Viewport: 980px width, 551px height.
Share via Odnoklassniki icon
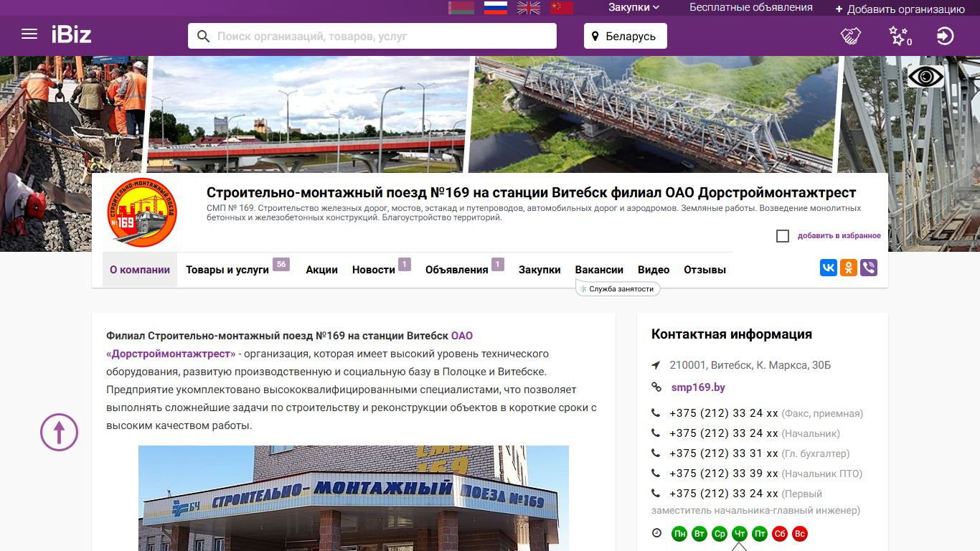(849, 268)
